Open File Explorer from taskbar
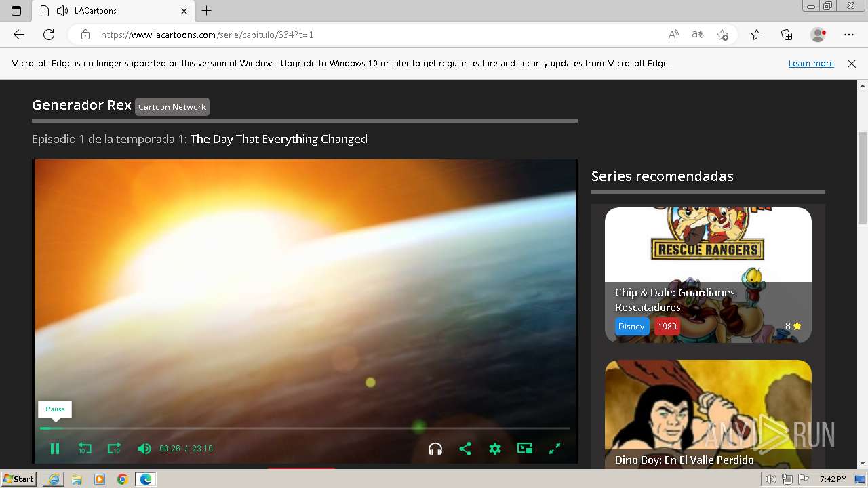Screen dimensions: 868x488 [77, 479]
